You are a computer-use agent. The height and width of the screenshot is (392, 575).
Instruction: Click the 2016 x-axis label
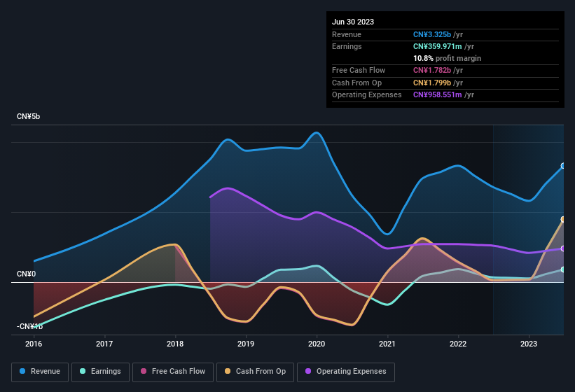pyautogui.click(x=34, y=344)
